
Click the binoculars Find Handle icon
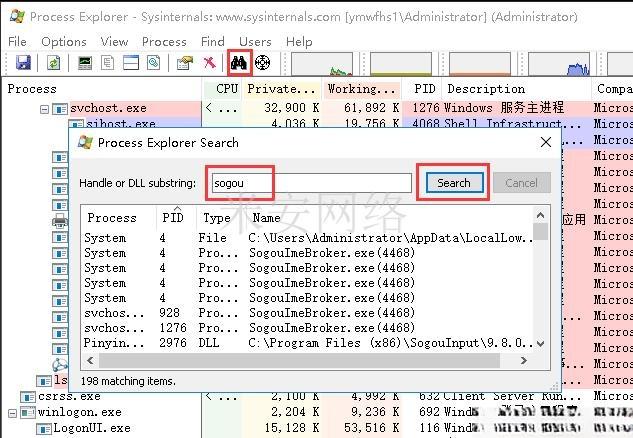coord(239,63)
